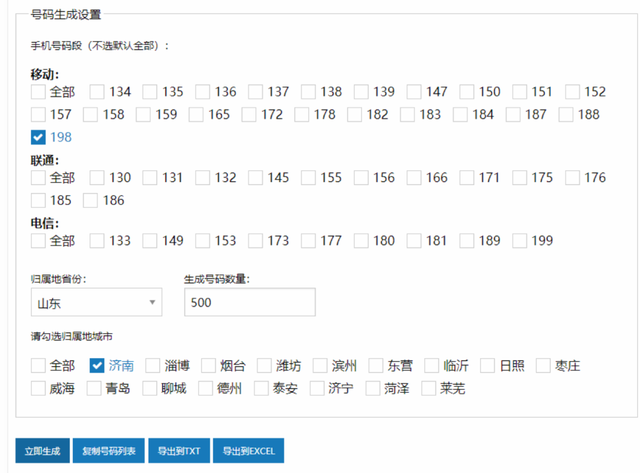Select the 175 segment checkbox
640x473 pixels.
519,178
